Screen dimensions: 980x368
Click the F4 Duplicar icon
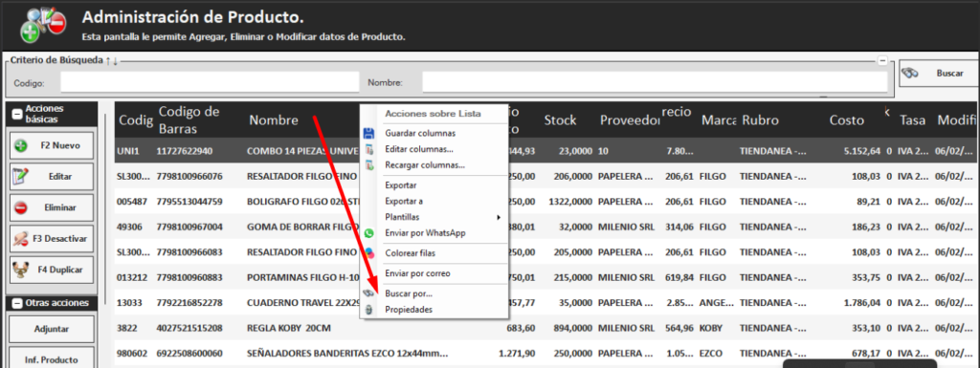(x=21, y=271)
